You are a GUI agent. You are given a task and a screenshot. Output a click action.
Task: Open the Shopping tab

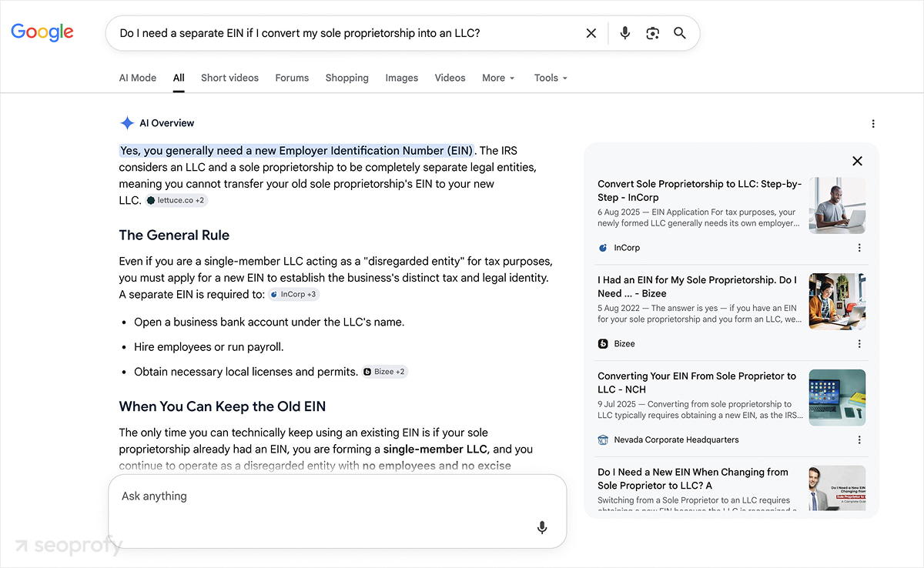(346, 78)
